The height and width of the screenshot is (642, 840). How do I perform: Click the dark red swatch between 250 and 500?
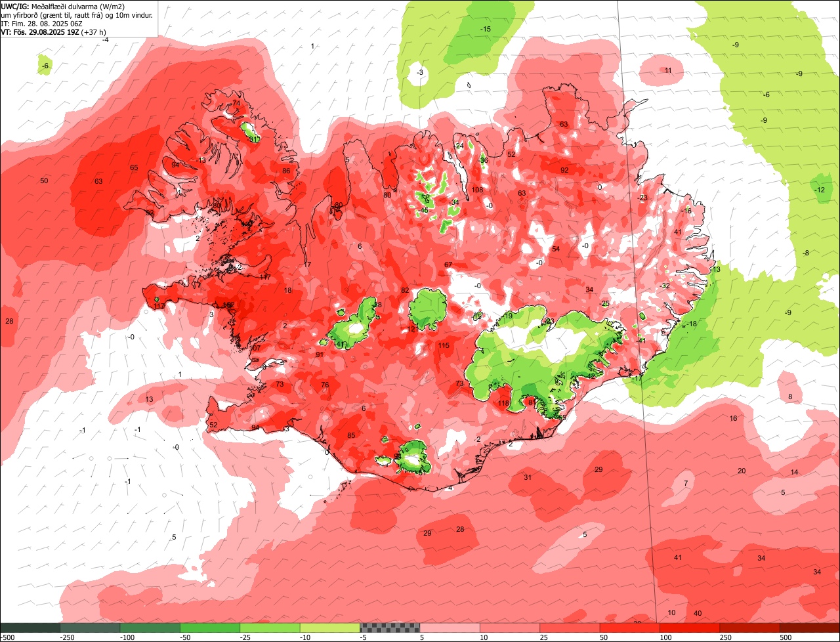coord(749,628)
